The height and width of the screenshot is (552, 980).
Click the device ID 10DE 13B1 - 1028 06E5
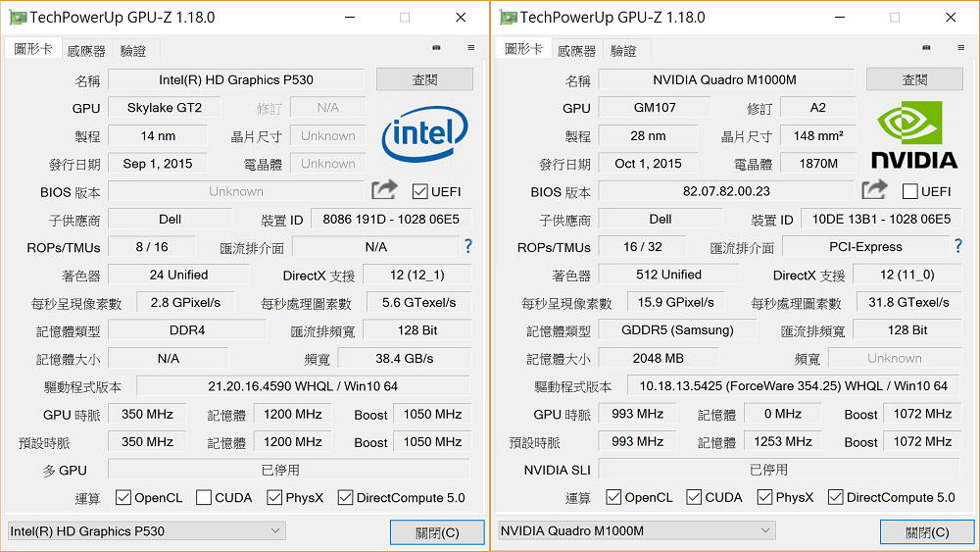click(x=881, y=219)
